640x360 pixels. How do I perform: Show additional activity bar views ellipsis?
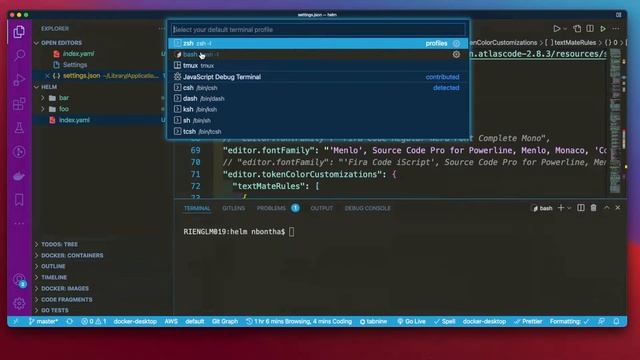pos(19,224)
